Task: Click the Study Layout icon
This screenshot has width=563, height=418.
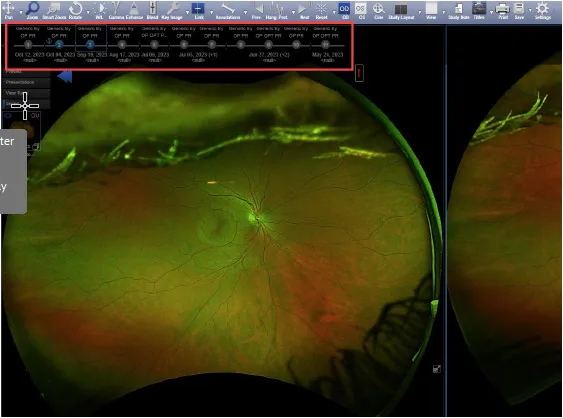Action: pos(401,9)
